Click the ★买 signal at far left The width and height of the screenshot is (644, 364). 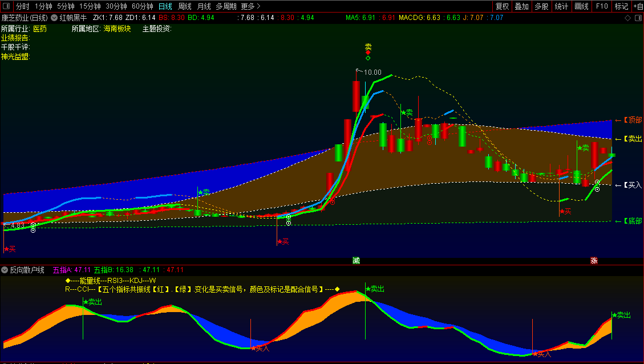click(x=10, y=249)
